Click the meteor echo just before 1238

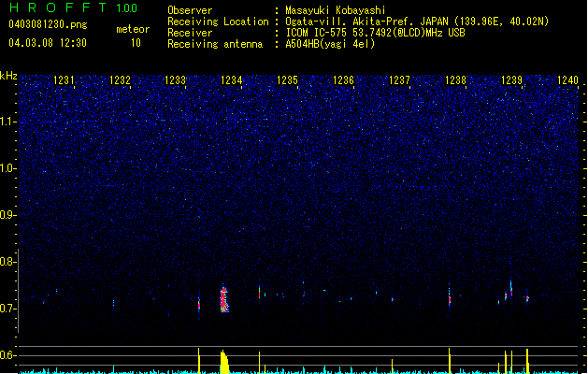450,296
